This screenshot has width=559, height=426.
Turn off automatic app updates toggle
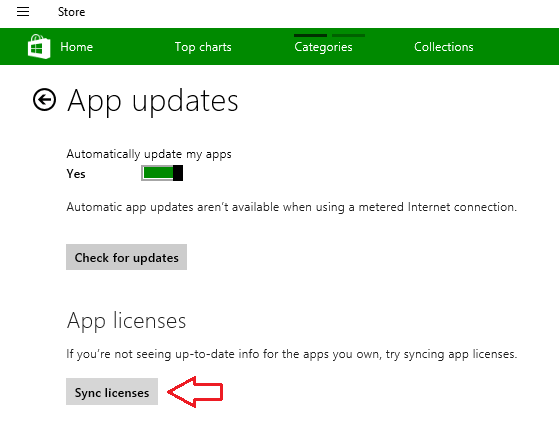click(x=162, y=173)
